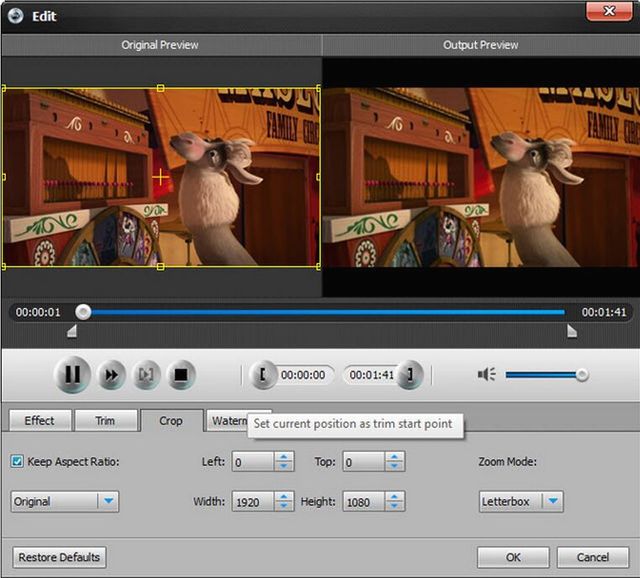Select the bottom-left corner crop handle
Viewport: 640px width, 578px height.
(x=4, y=267)
